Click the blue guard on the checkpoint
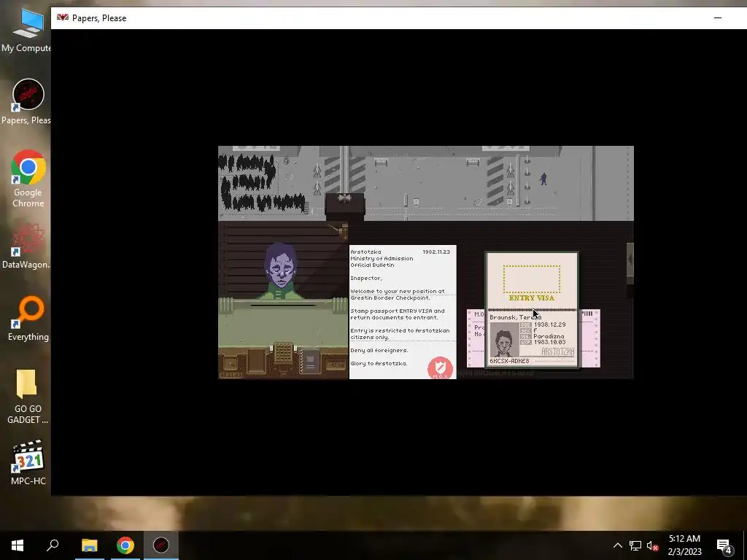 (543, 179)
